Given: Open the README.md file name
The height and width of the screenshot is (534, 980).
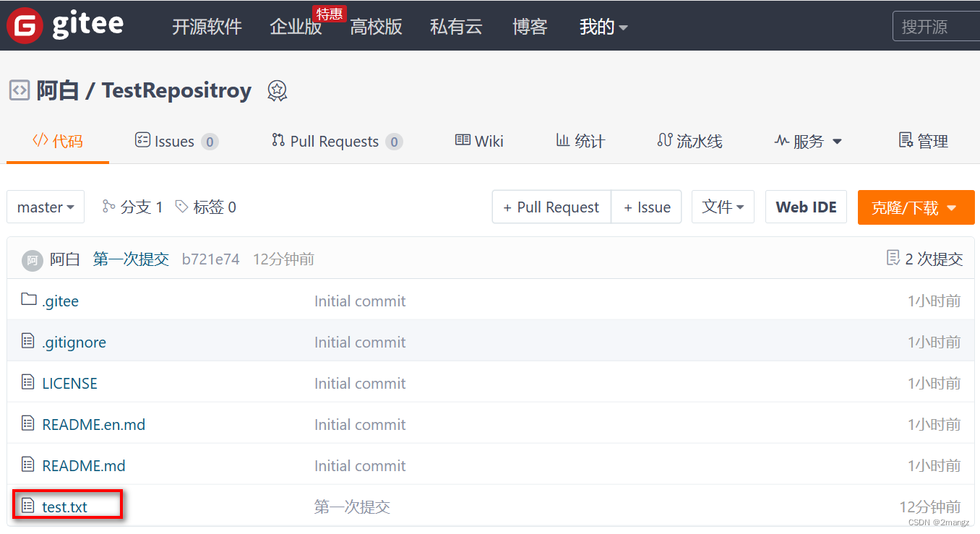Looking at the screenshot, I should [x=84, y=466].
